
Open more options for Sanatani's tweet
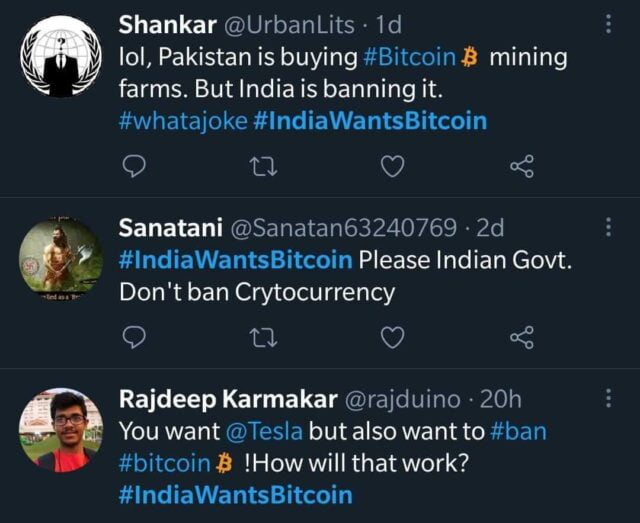click(x=608, y=228)
